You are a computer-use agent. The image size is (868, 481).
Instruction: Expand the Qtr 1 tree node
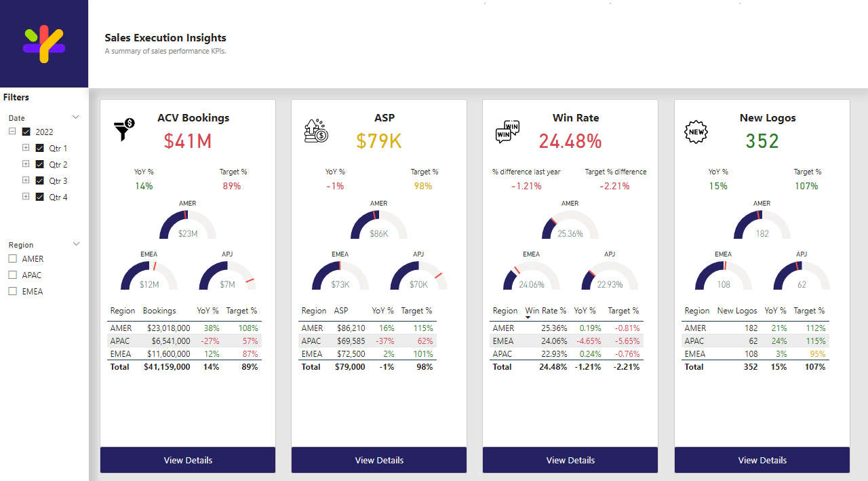(x=26, y=147)
